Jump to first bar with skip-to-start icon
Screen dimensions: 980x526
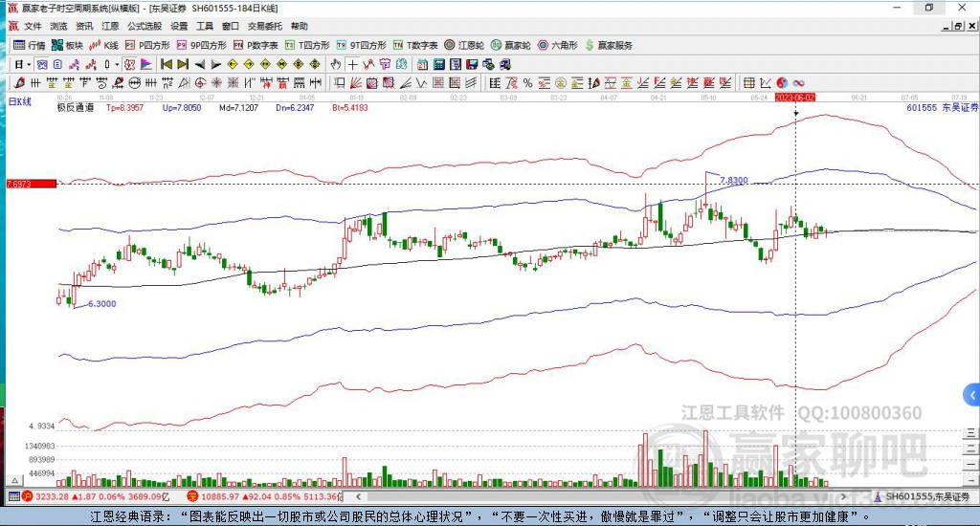click(167, 64)
